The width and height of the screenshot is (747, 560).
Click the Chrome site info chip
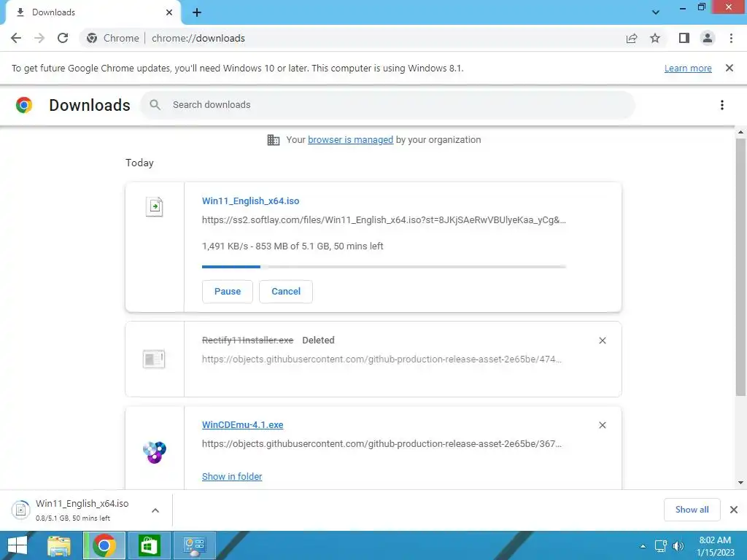(x=113, y=38)
